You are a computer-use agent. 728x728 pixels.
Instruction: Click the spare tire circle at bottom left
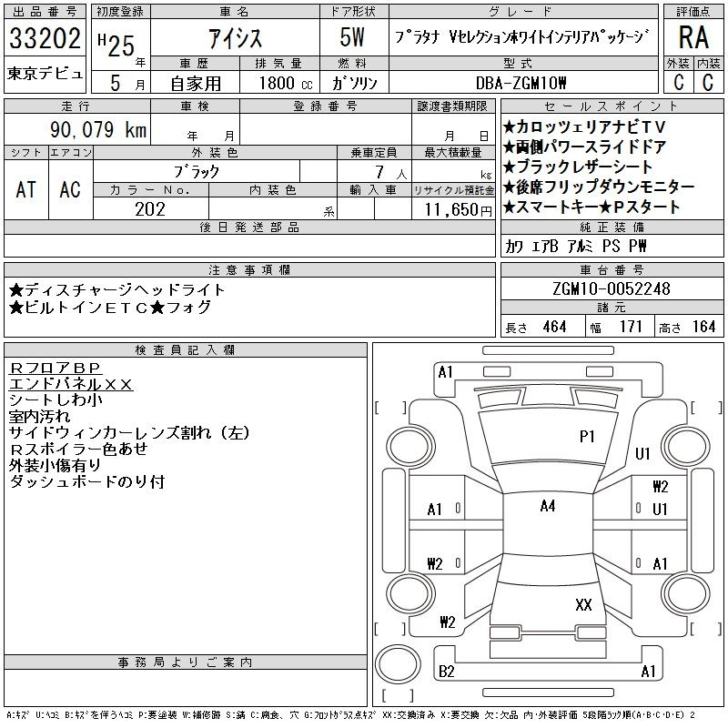tap(398, 664)
